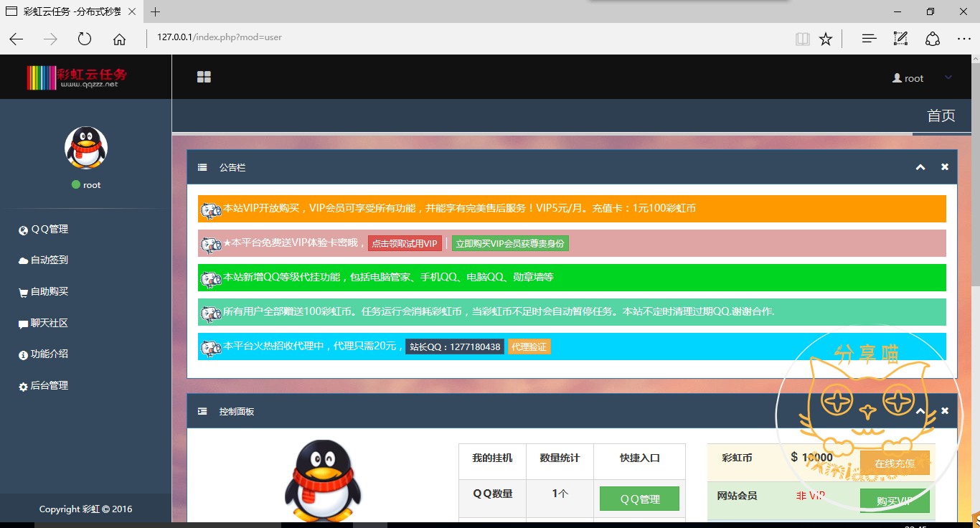Collapse the 公告栏 panel
The image size is (980, 528).
[920, 167]
